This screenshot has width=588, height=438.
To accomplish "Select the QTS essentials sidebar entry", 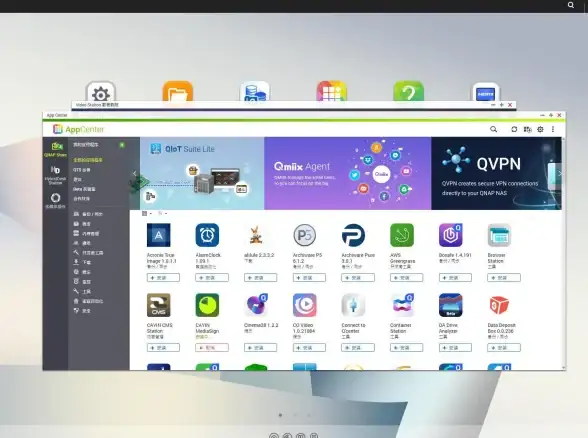I will [82, 170].
